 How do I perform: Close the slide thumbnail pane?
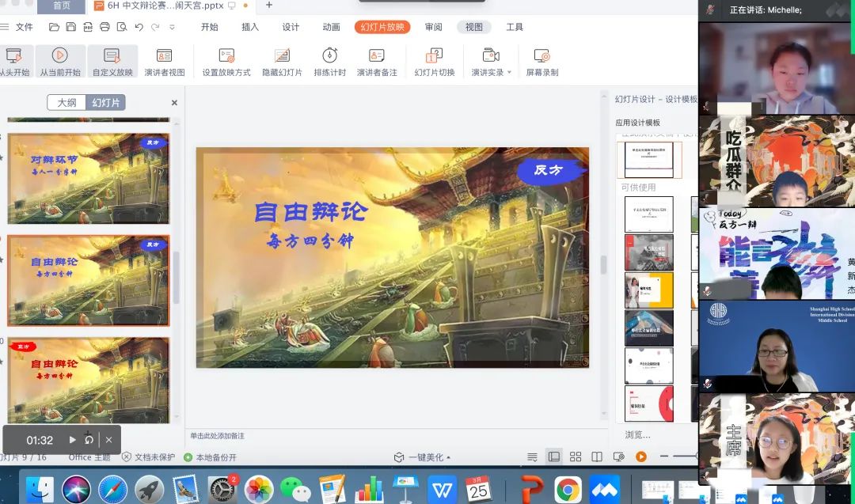tap(174, 102)
